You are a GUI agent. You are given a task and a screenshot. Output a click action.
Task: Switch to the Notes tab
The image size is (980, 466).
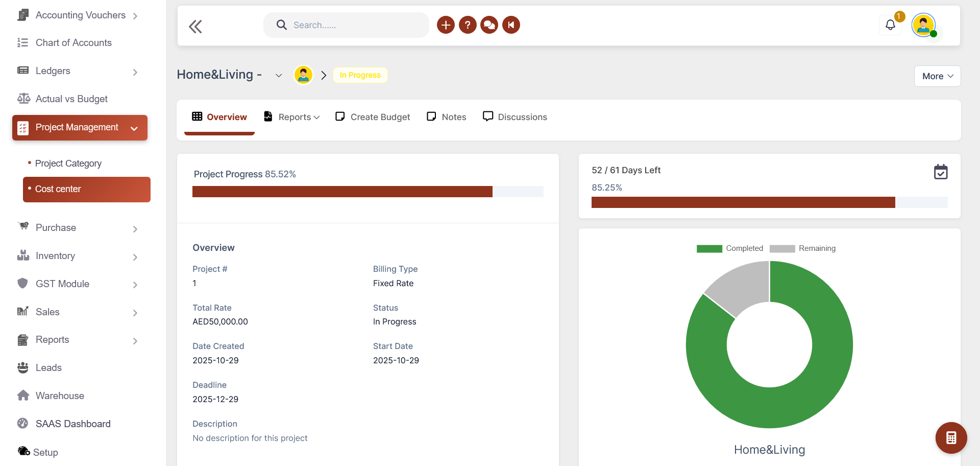point(447,117)
